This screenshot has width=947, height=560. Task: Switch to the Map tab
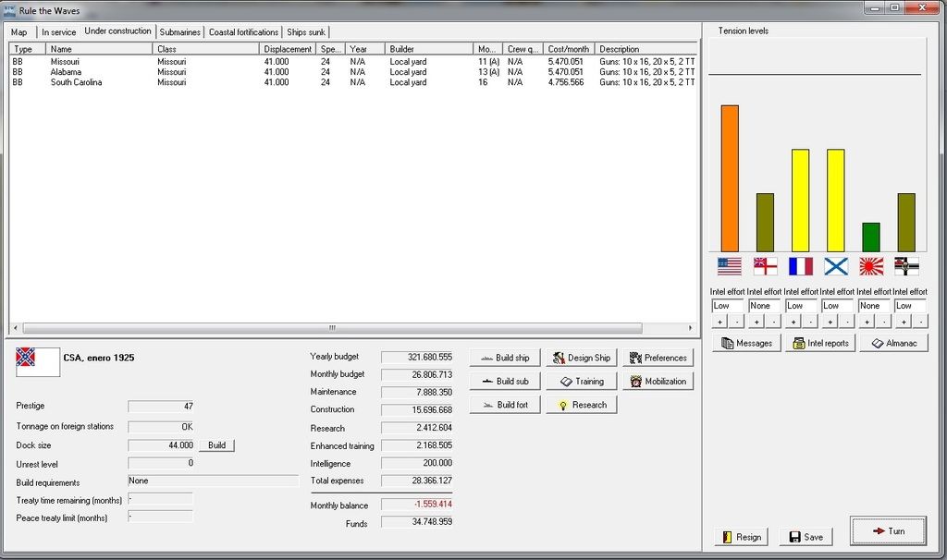tap(19, 32)
